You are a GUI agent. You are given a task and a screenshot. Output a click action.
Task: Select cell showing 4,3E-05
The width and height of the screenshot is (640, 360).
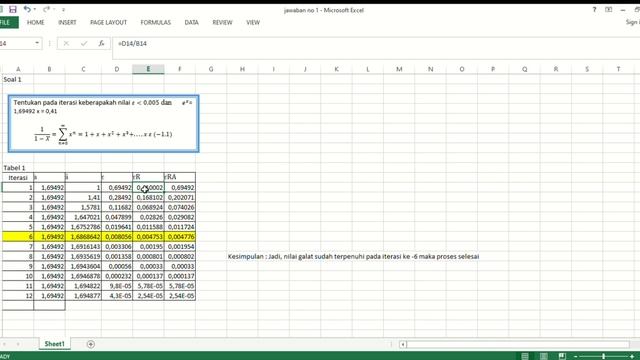[117, 296]
